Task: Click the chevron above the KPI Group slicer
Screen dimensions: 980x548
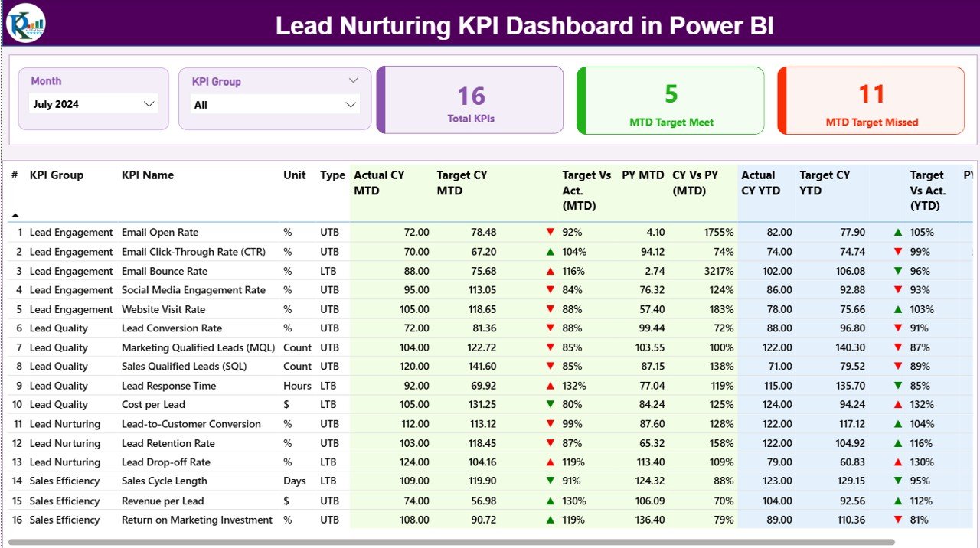Action: pos(353,80)
